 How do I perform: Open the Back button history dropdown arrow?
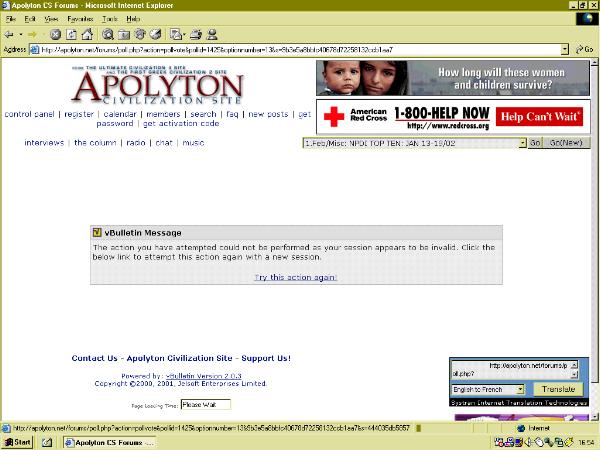pos(21,35)
